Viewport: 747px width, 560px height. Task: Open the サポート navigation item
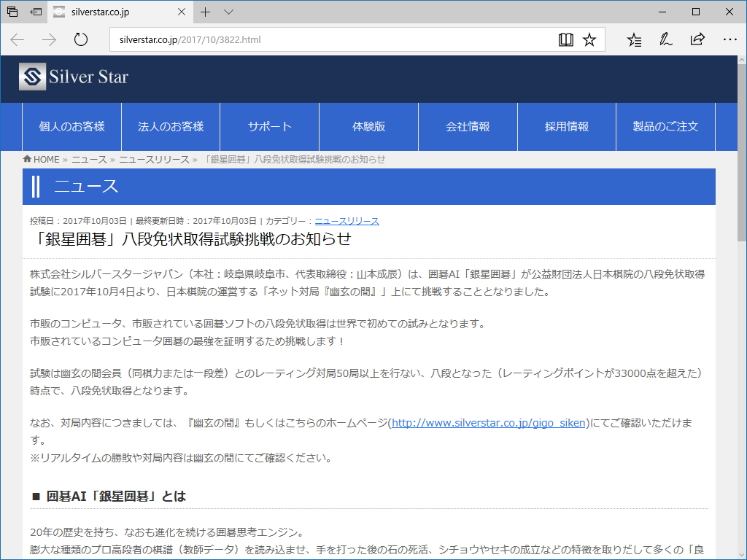pos(268,126)
